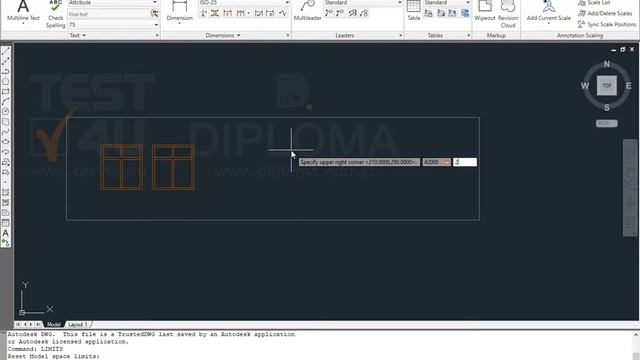
Task: Select the Construction Line tool
Action: click(6, 62)
